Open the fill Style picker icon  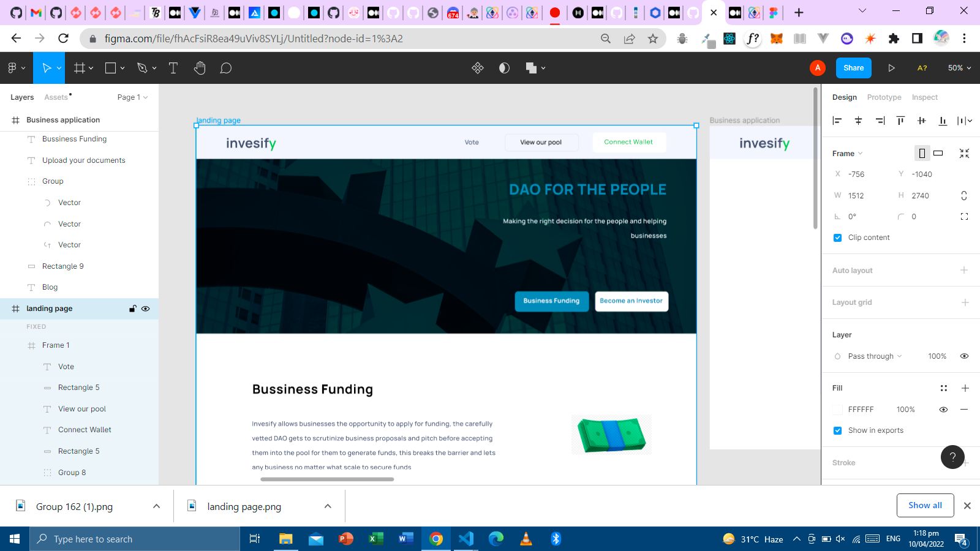(944, 388)
